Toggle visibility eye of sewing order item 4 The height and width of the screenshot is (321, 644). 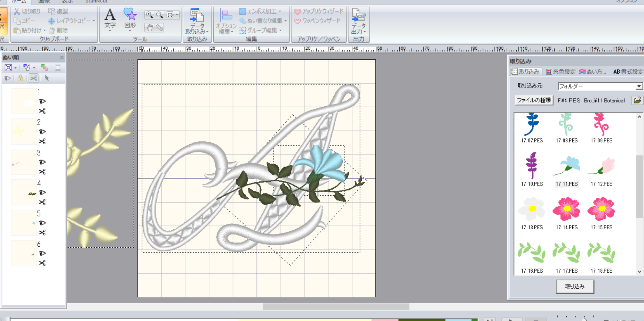(x=42, y=192)
